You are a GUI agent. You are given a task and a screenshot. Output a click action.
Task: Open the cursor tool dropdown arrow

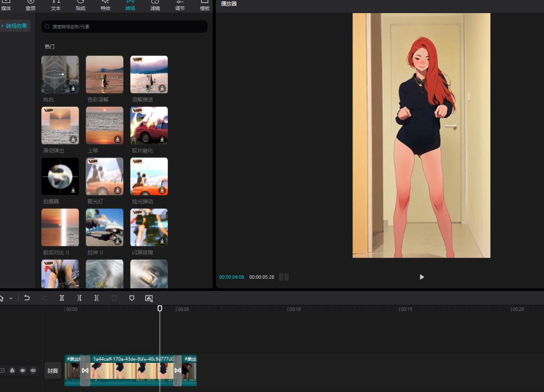11,298
